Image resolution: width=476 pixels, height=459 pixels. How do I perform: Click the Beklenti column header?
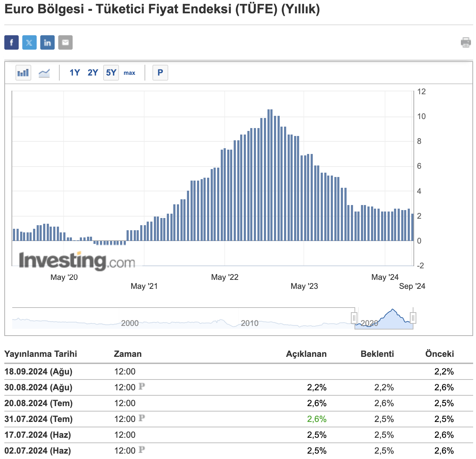click(377, 354)
